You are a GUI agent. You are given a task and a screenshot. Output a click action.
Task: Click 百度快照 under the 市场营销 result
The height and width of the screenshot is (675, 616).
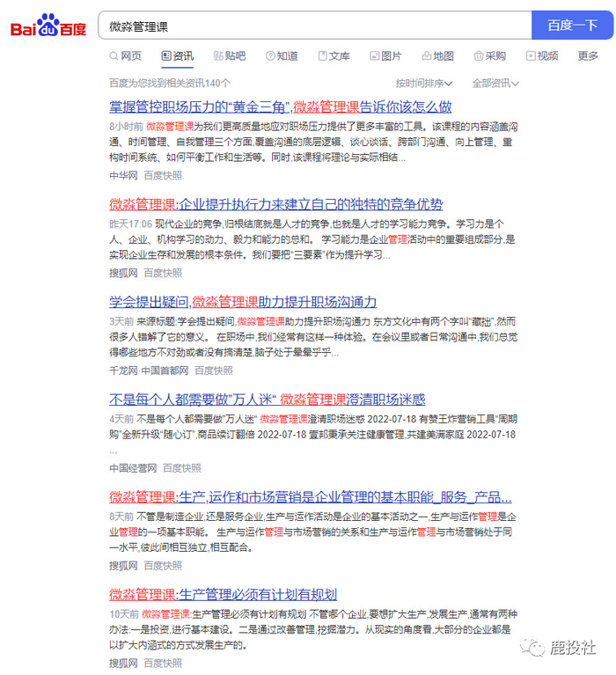pos(163,566)
